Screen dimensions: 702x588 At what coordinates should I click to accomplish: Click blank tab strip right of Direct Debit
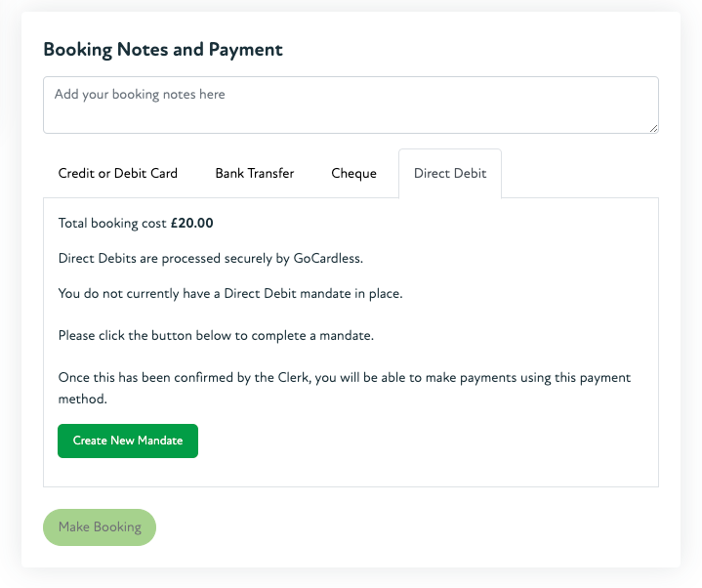pos(580,174)
